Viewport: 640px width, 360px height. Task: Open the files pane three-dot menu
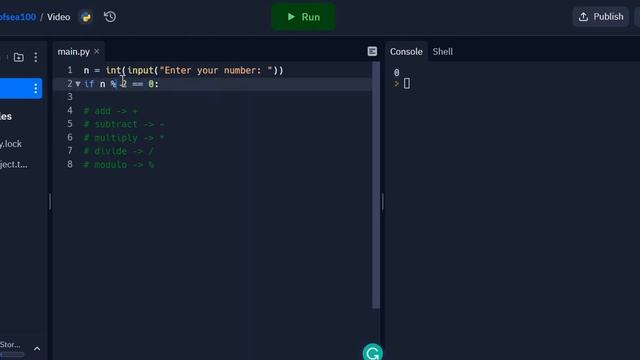36,57
